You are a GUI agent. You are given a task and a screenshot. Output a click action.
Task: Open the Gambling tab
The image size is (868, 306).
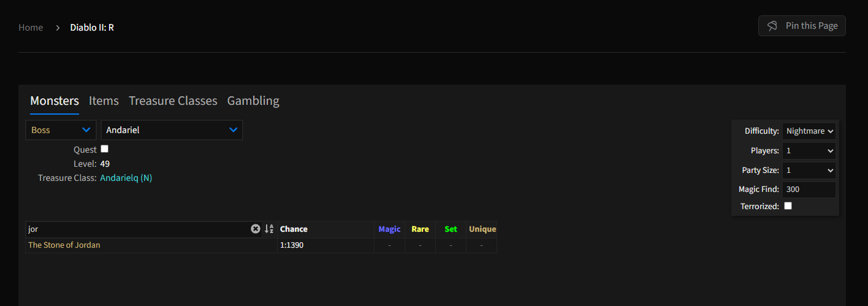coord(253,101)
